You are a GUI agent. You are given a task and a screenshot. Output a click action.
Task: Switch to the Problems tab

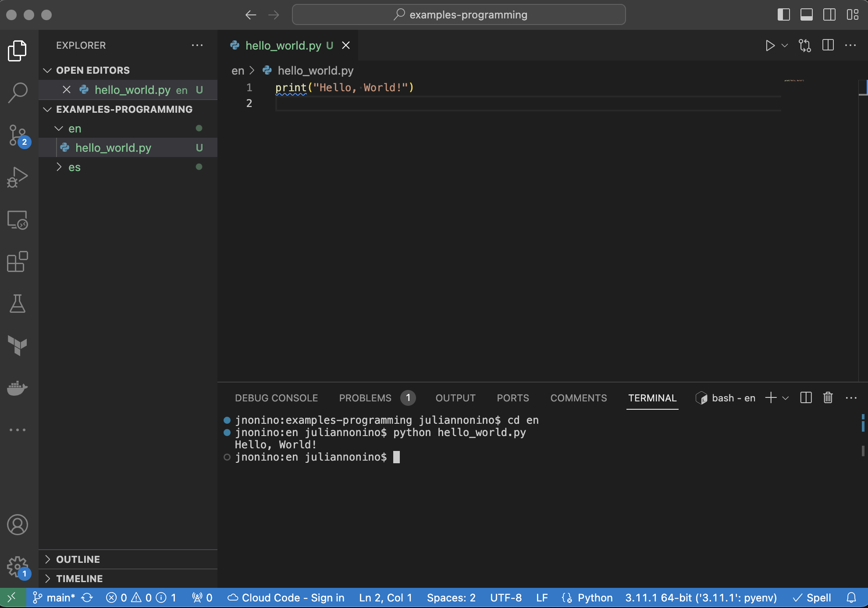pyautogui.click(x=365, y=397)
